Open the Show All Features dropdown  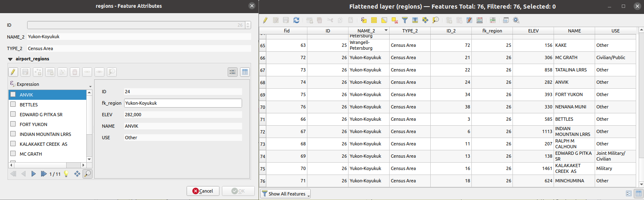286,194
